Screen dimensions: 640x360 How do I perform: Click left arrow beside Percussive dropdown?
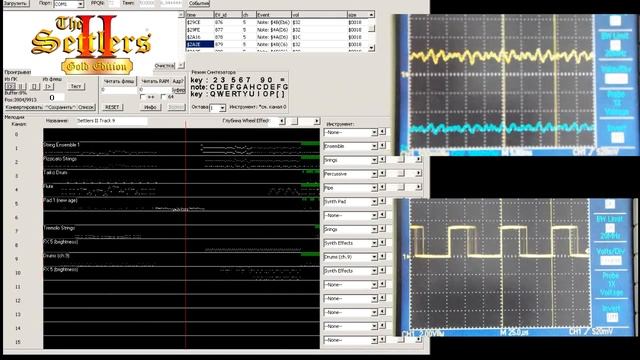[x=382, y=173]
